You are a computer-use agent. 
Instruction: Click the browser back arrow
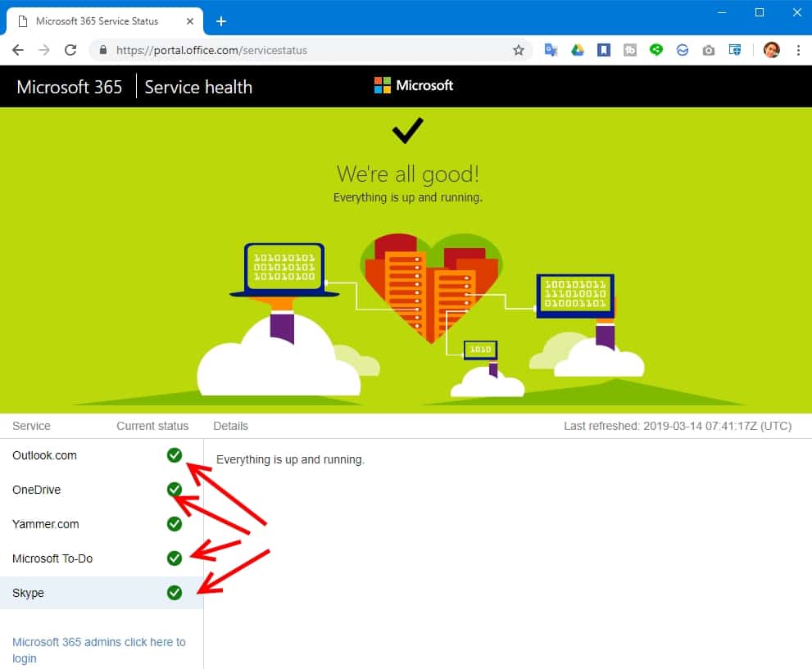tap(18, 50)
